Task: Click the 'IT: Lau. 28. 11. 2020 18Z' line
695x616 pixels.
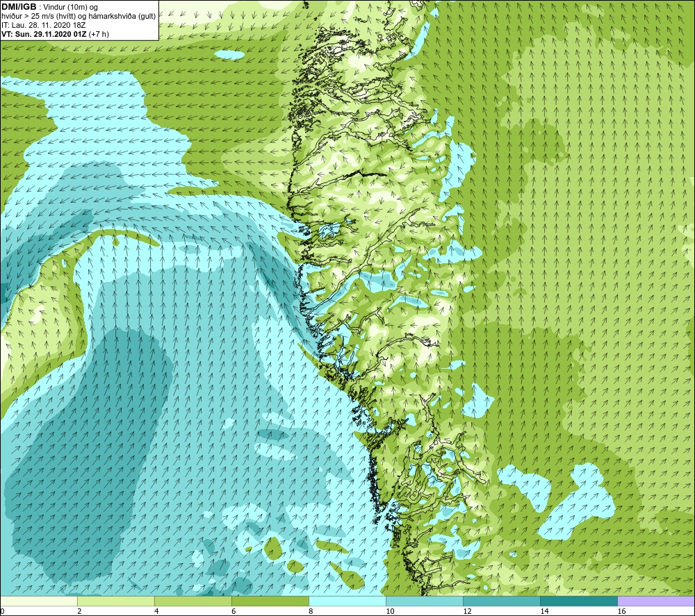Action: [x=43, y=25]
